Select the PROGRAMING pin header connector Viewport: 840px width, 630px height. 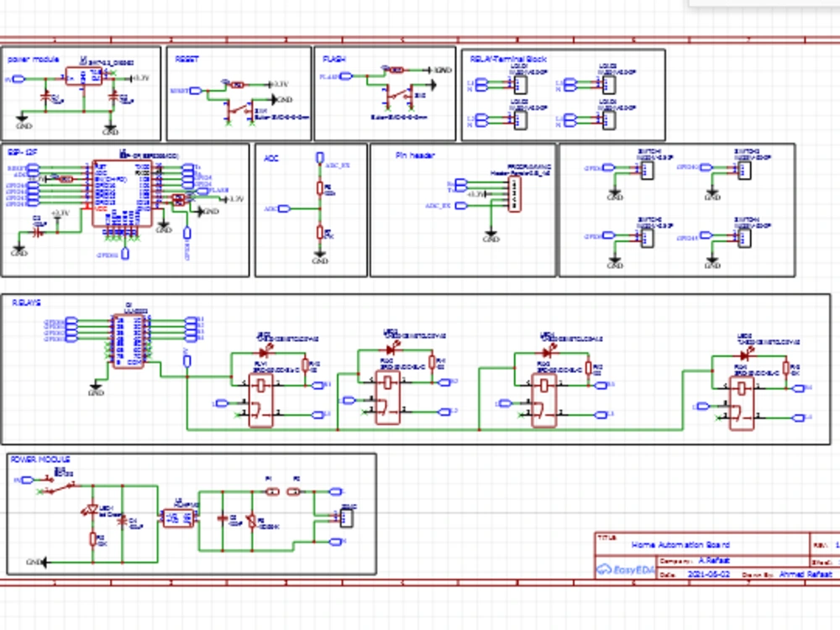coord(515,193)
